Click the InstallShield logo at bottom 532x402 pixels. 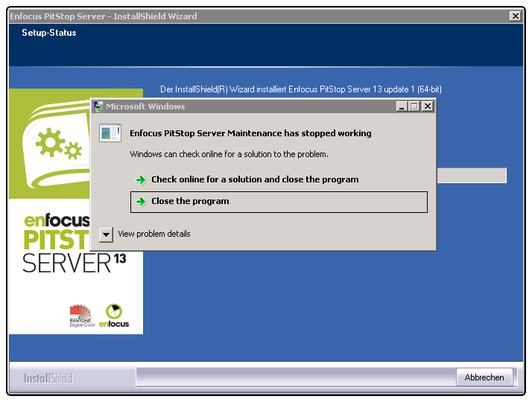(x=48, y=378)
